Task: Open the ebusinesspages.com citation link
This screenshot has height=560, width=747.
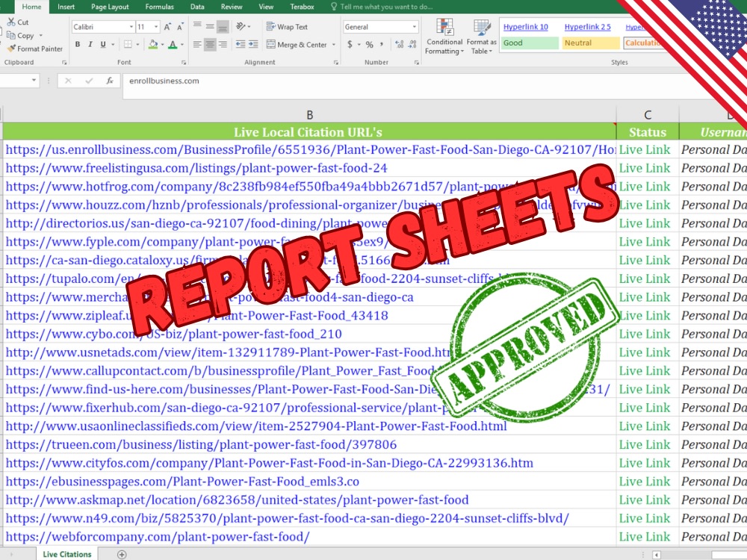Action: pos(182,482)
